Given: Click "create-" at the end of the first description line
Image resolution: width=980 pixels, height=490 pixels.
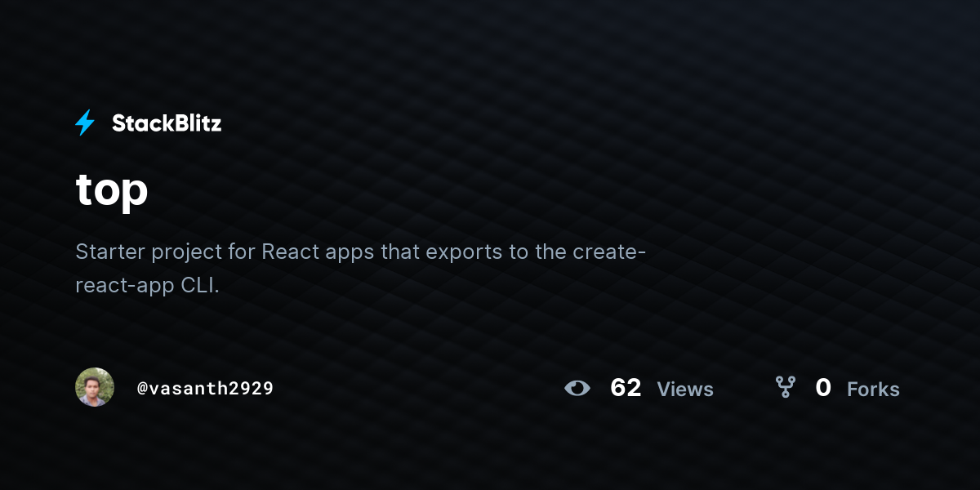Looking at the screenshot, I should 610,252.
